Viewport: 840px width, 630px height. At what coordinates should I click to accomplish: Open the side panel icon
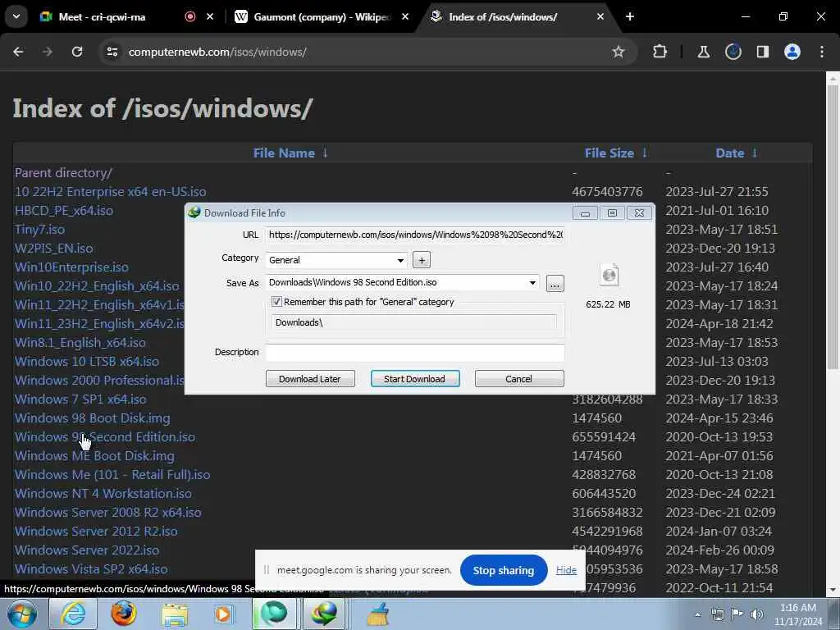point(762,52)
